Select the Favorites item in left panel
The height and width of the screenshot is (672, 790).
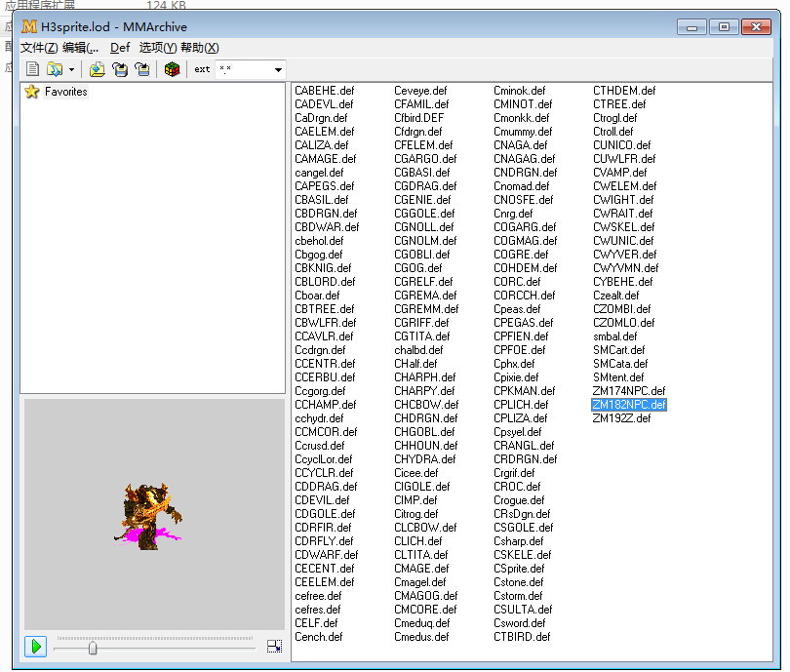coord(66,92)
